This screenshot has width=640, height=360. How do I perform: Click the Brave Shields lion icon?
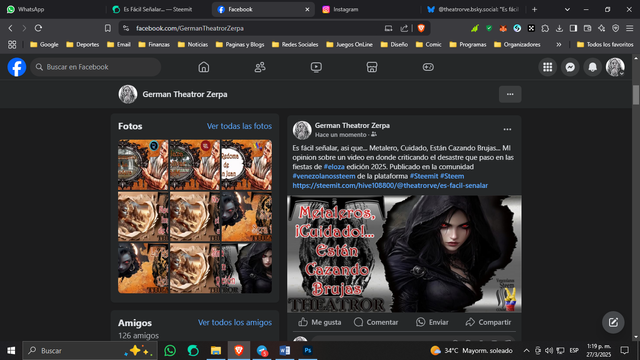[421, 28]
